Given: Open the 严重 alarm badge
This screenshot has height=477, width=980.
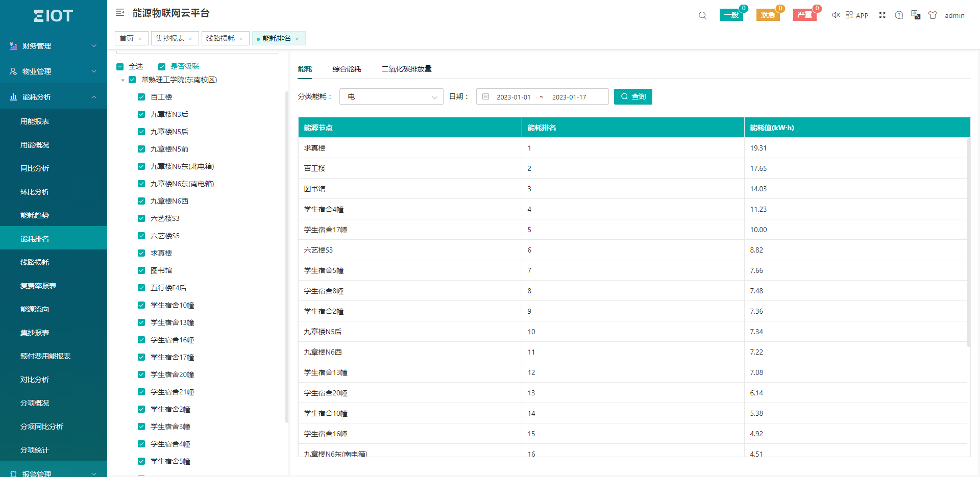Looking at the screenshot, I should click(805, 15).
